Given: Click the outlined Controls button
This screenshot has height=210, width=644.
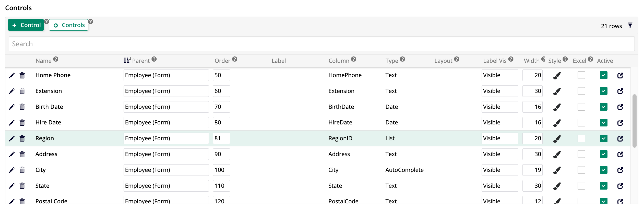Looking at the screenshot, I should pyautogui.click(x=69, y=25).
